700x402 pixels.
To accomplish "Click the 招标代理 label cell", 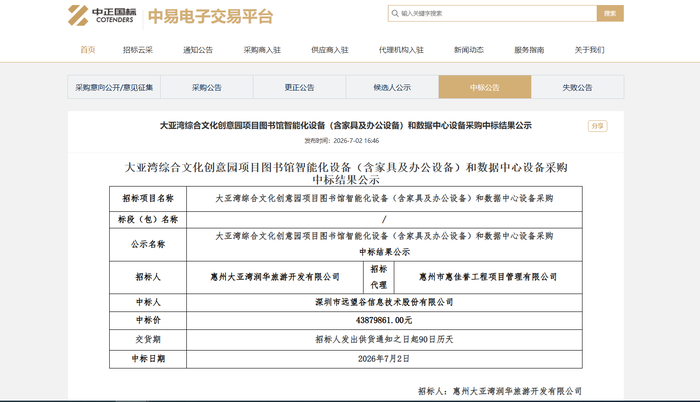I will click(379, 277).
